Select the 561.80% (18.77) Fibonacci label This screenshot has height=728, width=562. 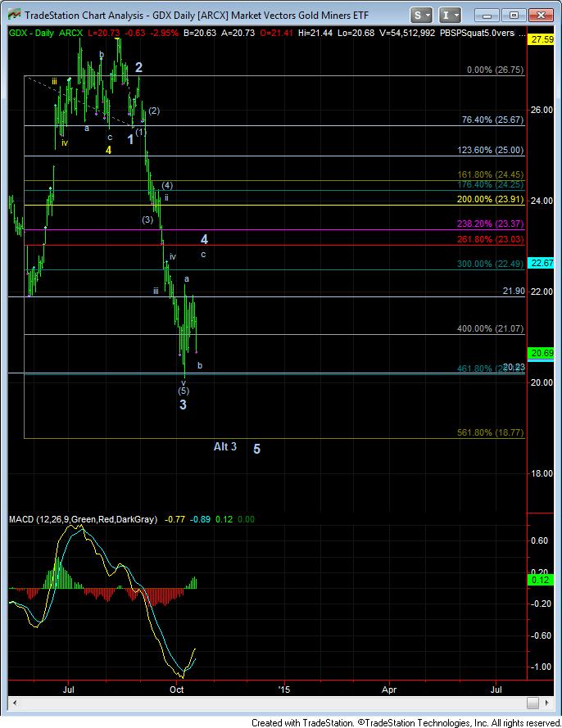tap(491, 432)
